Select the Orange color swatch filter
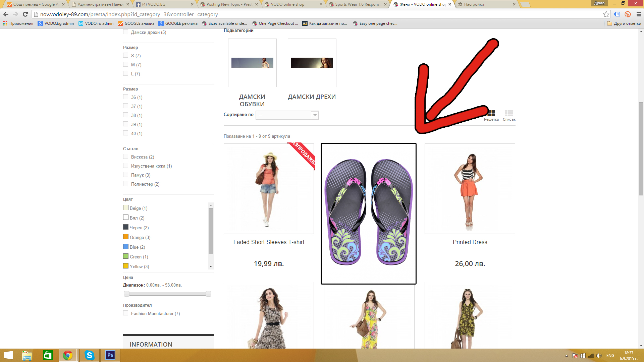Screen dimensions: 644x362 tap(126, 237)
